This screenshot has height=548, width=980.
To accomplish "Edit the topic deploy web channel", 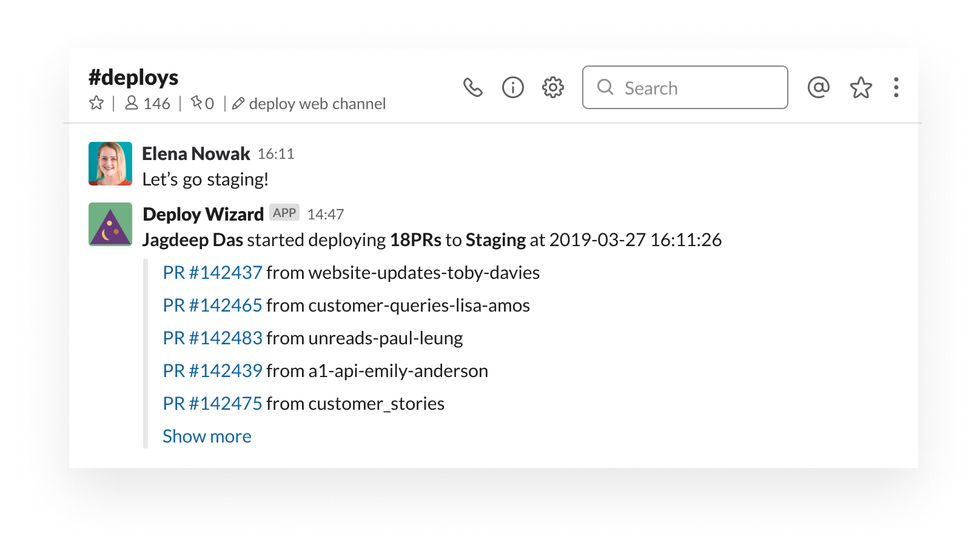I will [309, 104].
